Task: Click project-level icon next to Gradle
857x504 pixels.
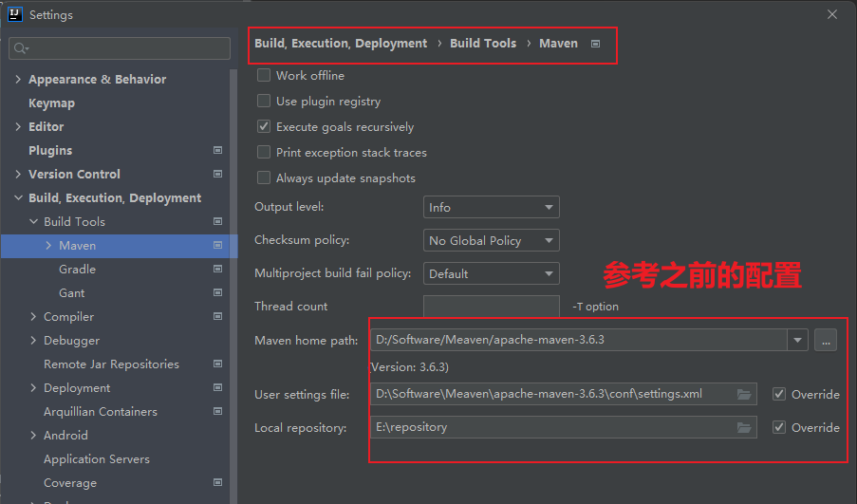Action: pos(217,269)
